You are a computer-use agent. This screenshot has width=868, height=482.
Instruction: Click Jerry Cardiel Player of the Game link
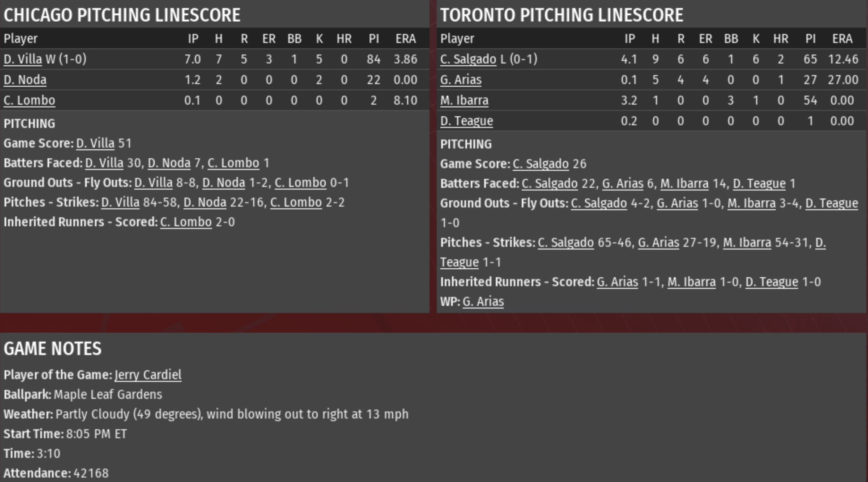click(148, 375)
